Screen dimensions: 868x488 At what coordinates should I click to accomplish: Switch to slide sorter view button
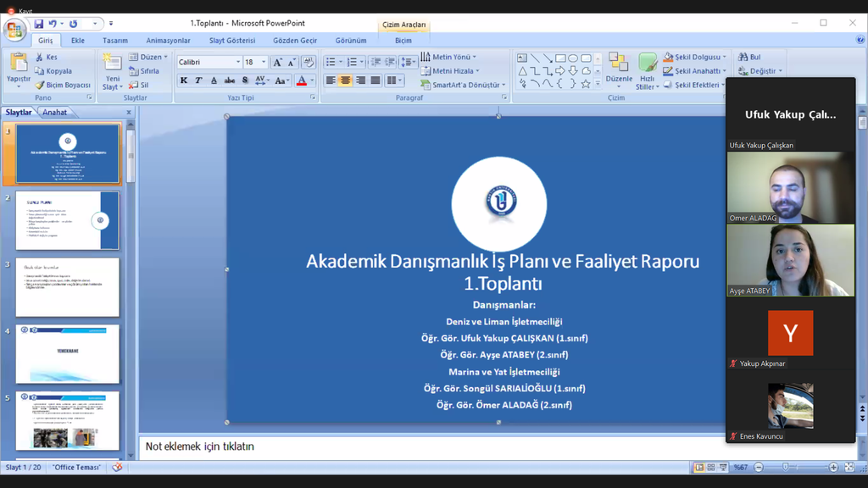point(711,468)
